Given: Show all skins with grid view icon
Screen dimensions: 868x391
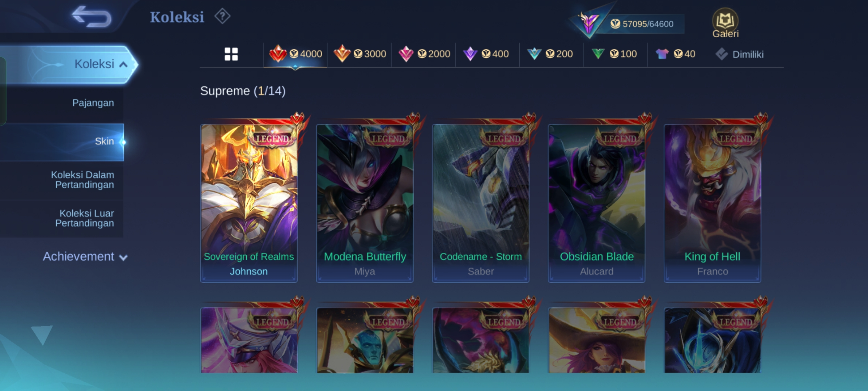Looking at the screenshot, I should [231, 54].
